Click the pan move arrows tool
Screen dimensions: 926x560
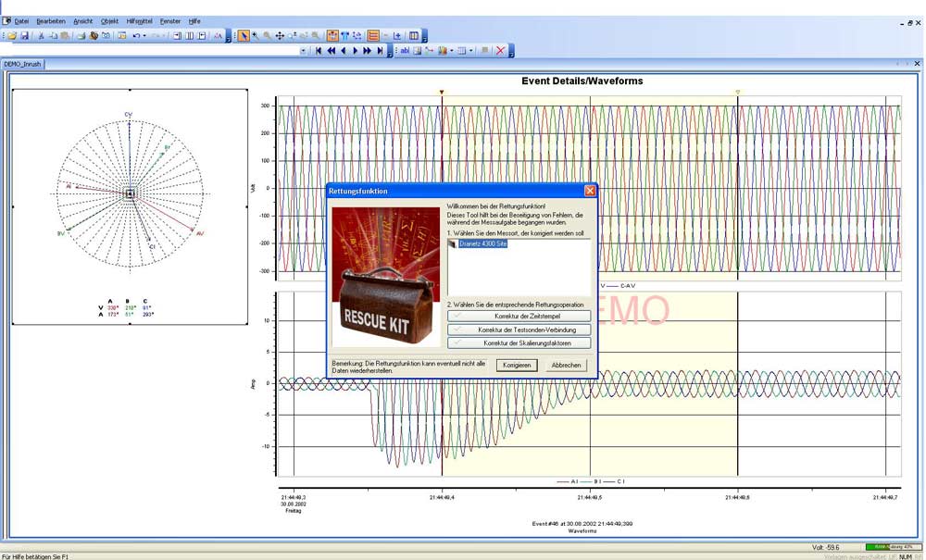click(280, 35)
